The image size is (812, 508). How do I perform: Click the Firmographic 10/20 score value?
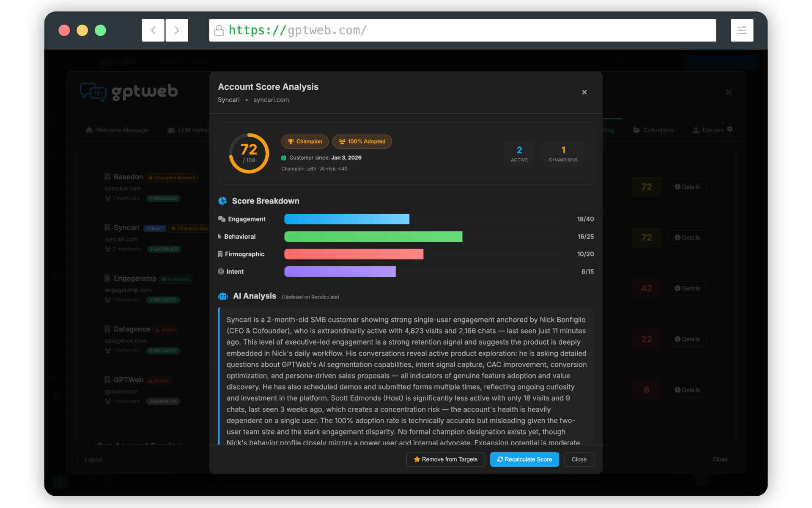585,254
